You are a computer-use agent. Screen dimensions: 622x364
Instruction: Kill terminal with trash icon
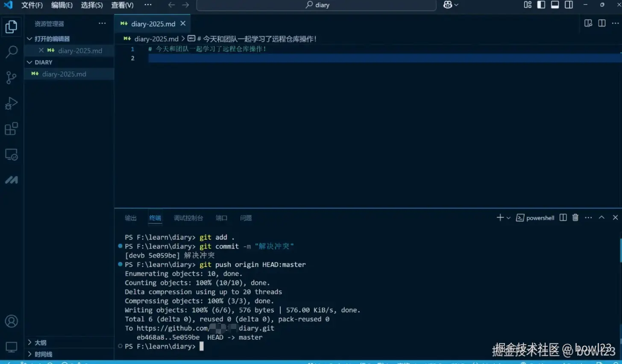[x=575, y=217]
